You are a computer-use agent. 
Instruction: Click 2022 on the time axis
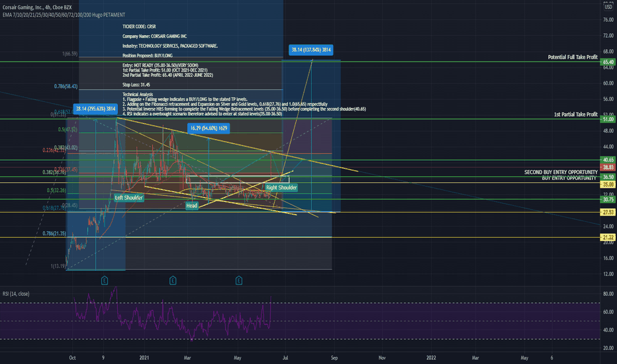pyautogui.click(x=431, y=357)
